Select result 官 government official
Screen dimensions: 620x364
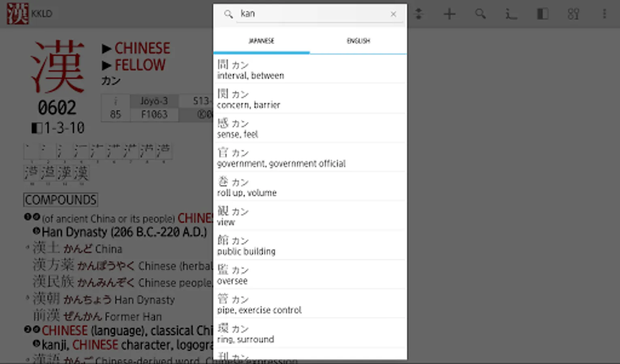point(310,157)
